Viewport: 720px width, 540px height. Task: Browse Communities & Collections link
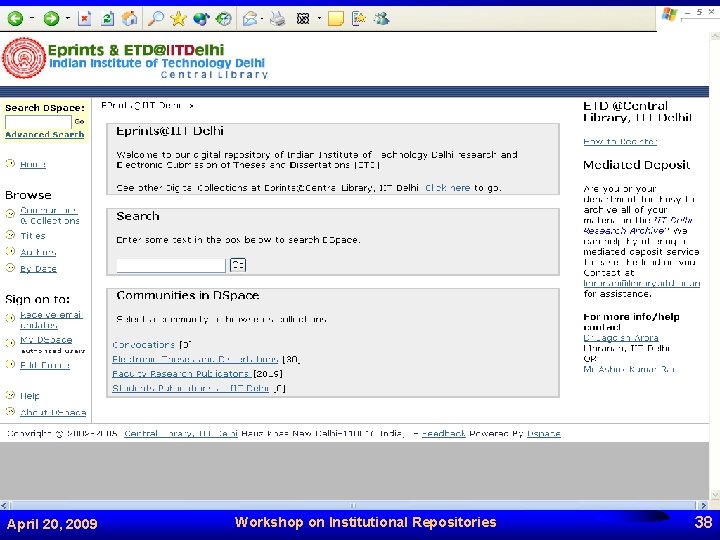49,215
